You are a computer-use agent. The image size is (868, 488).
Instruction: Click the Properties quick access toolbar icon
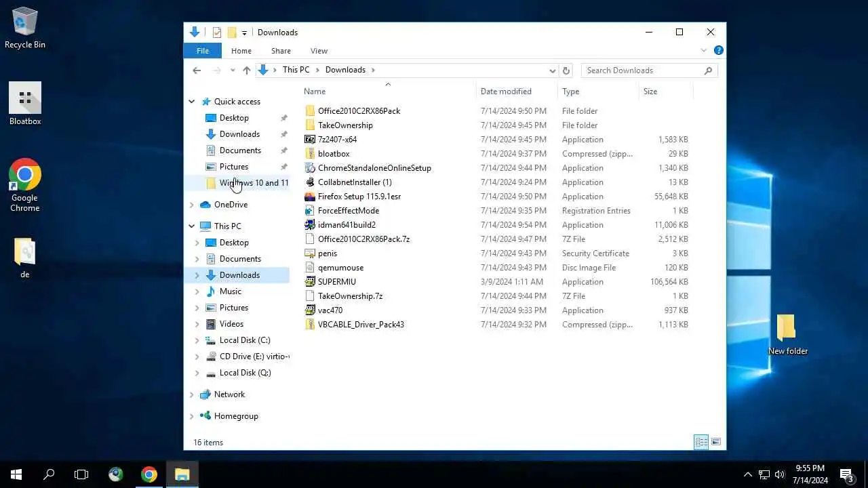217,33
